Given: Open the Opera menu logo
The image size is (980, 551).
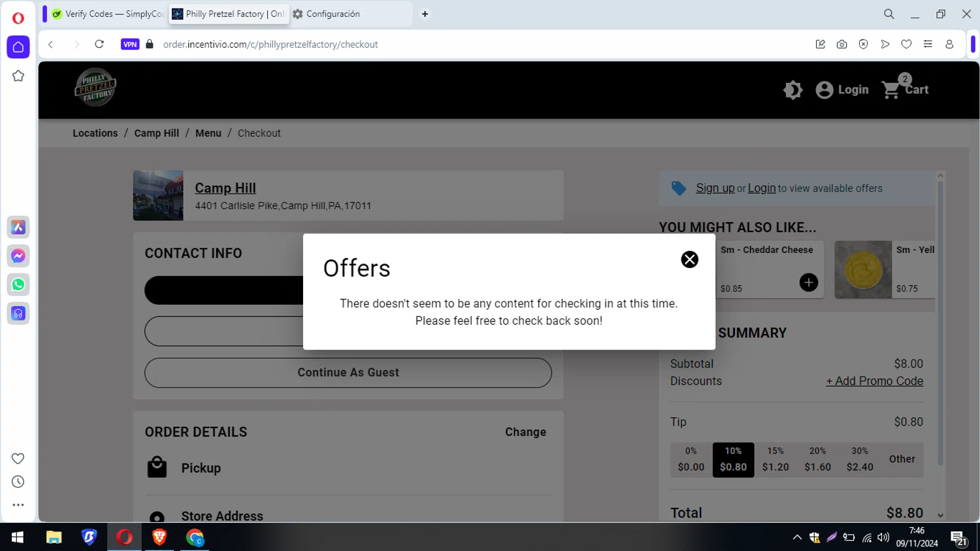Looking at the screenshot, I should click(x=18, y=18).
